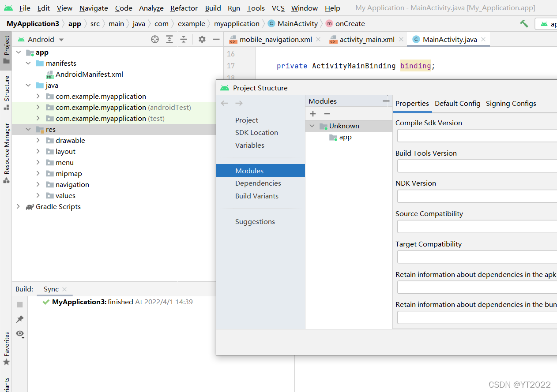Image resolution: width=557 pixels, height=392 pixels.
Task: Open the VCS menu
Action: 278,8
